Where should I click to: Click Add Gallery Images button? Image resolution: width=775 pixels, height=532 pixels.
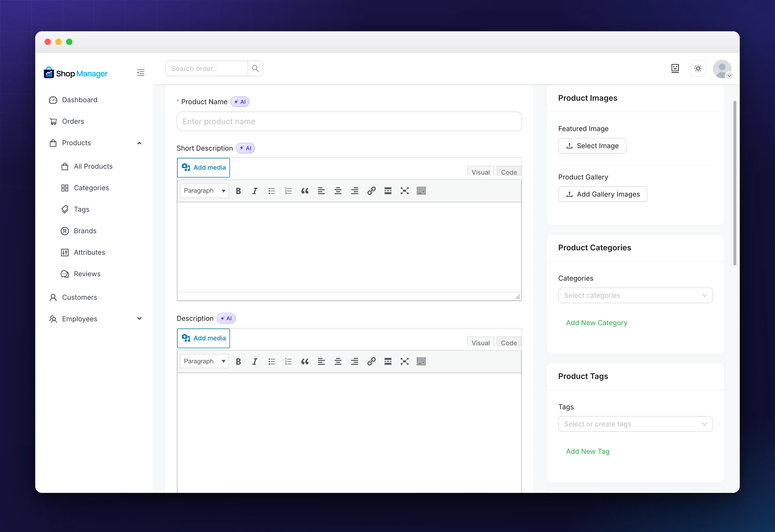[x=603, y=194]
